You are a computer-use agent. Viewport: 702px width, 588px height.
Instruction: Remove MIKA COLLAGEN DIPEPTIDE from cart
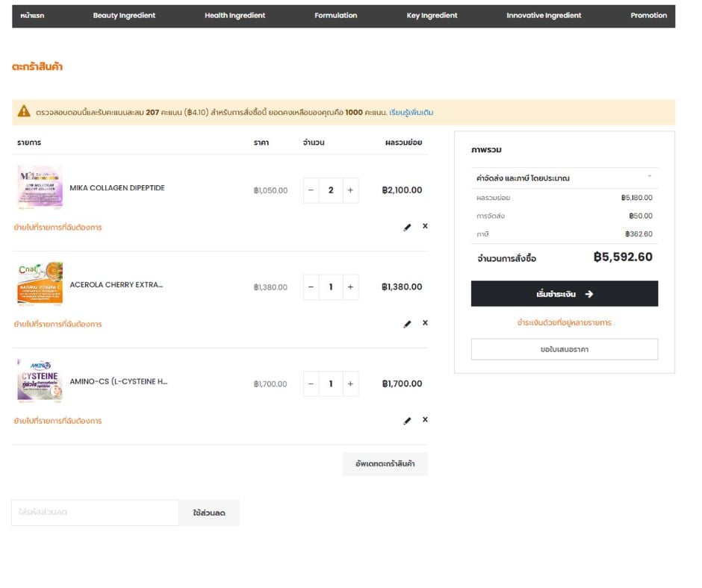click(425, 226)
